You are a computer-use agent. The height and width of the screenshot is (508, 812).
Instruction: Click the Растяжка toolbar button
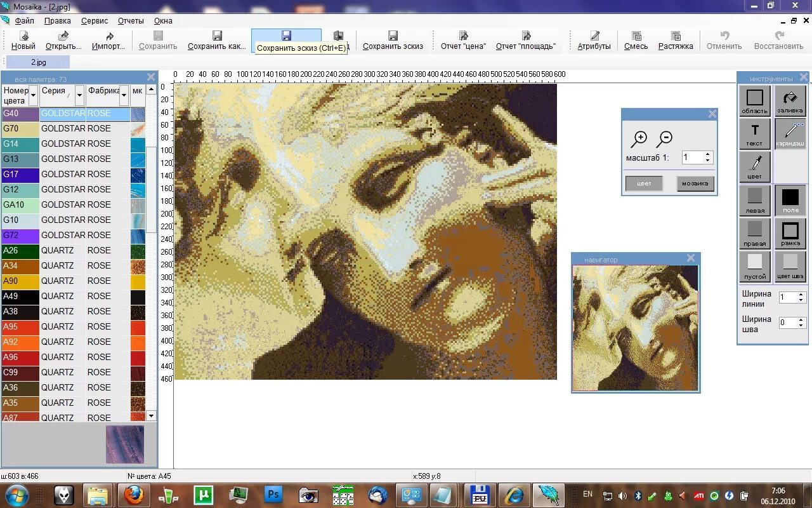[x=676, y=41]
